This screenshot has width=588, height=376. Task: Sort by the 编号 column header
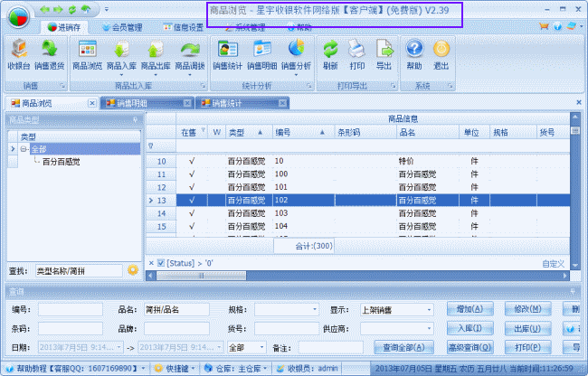303,132
